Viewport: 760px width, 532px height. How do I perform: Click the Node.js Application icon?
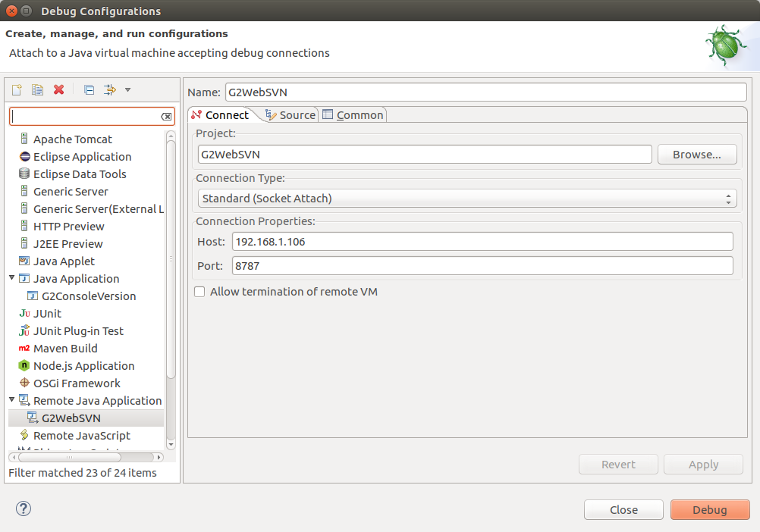(24, 365)
